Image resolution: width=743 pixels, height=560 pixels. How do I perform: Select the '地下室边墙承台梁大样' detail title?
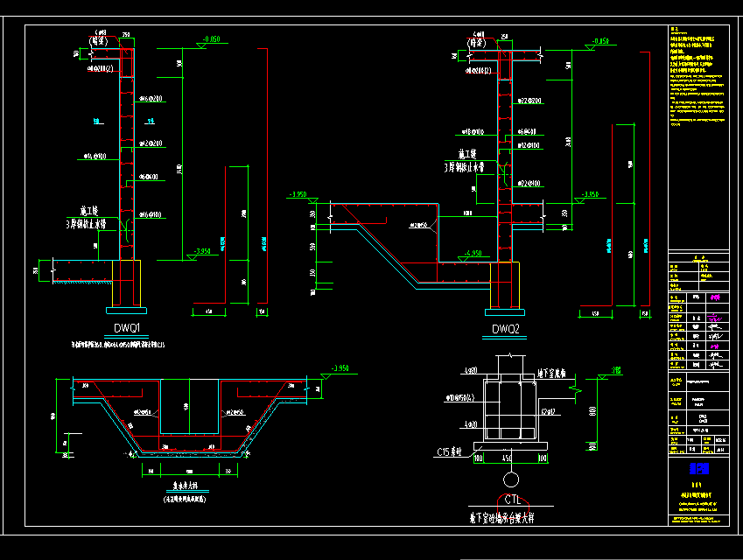point(501,518)
